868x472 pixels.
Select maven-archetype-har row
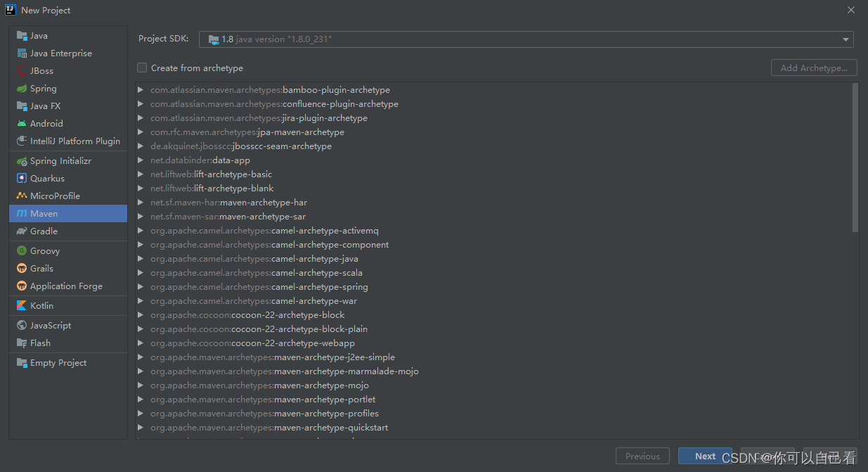tap(493, 203)
